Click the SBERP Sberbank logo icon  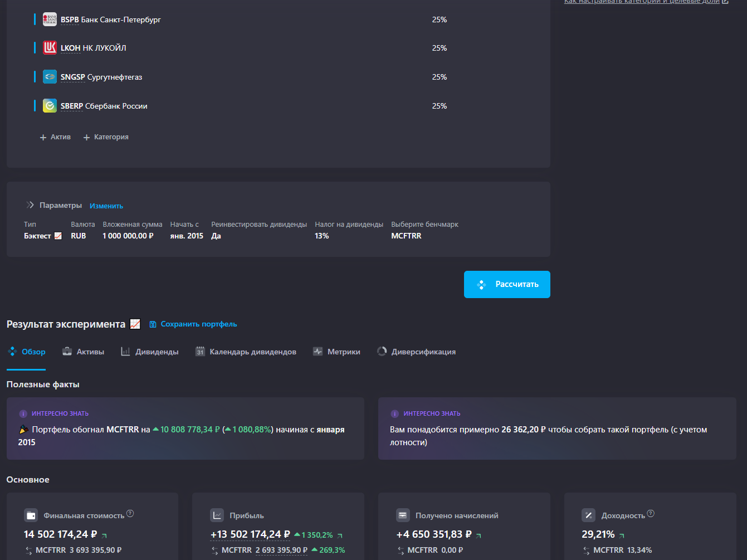pos(50,106)
